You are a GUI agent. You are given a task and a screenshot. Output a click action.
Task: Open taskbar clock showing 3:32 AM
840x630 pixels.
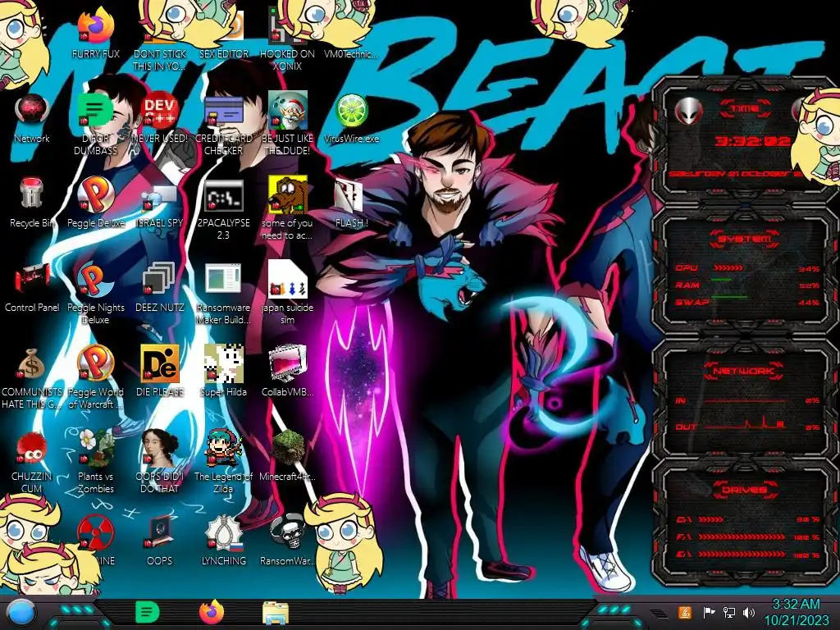click(796, 612)
